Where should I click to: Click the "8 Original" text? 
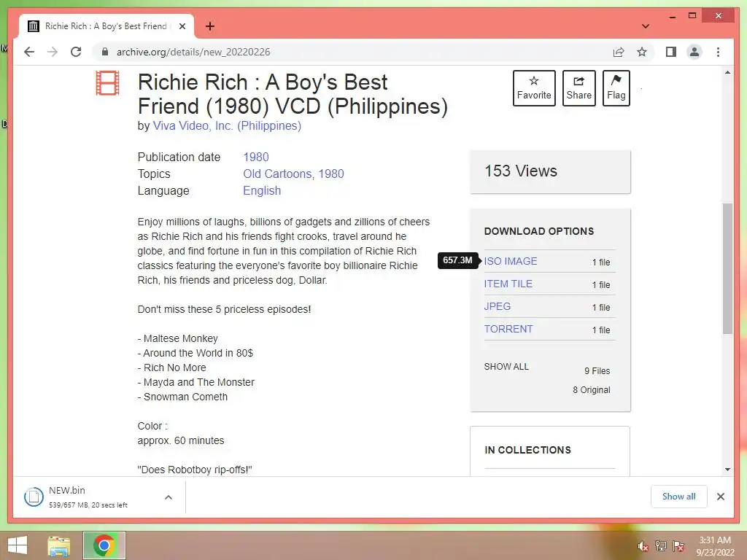coord(591,390)
